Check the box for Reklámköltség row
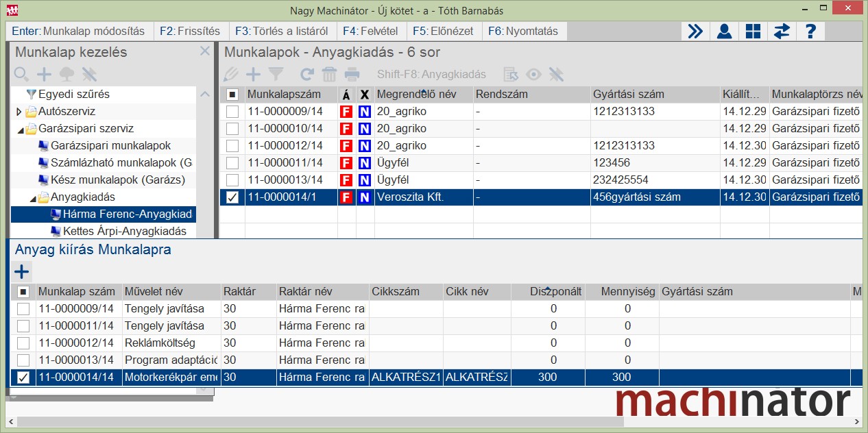This screenshot has height=433, width=868. [23, 343]
